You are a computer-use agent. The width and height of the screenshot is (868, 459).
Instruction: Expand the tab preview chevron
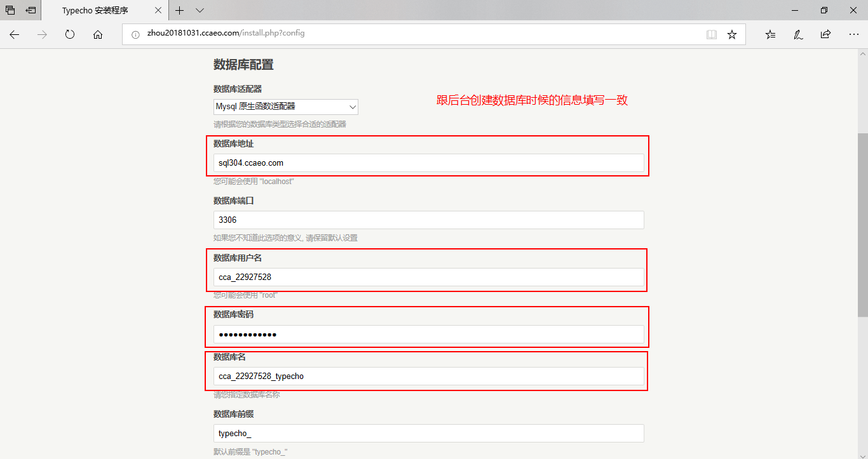click(x=200, y=10)
